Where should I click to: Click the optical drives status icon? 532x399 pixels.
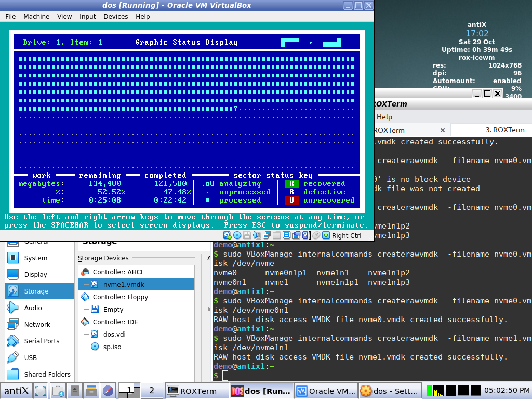pos(237,235)
